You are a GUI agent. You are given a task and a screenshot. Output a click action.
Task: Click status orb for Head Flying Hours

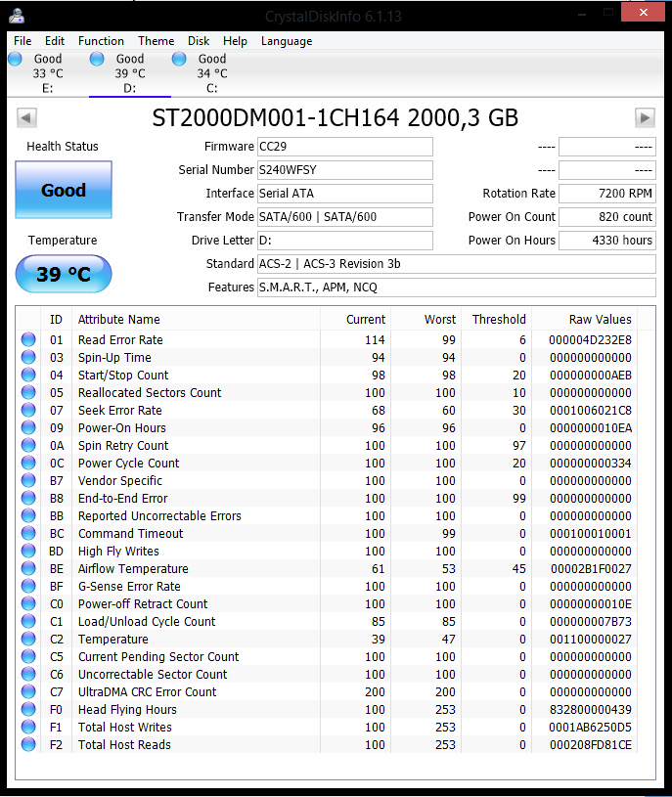click(28, 709)
